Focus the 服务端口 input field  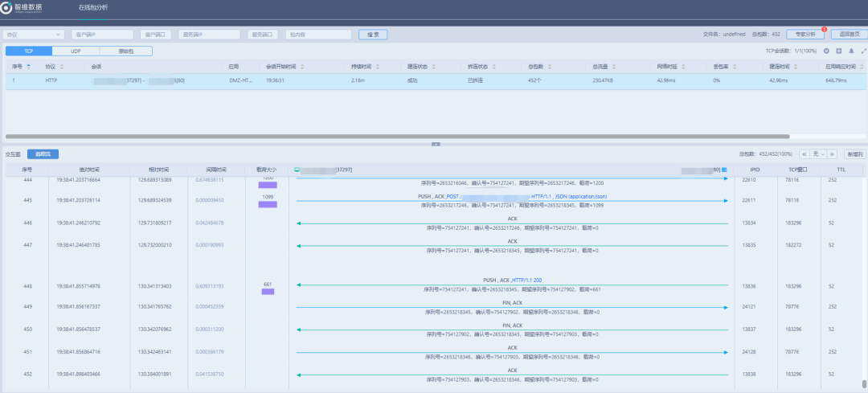[x=262, y=35]
